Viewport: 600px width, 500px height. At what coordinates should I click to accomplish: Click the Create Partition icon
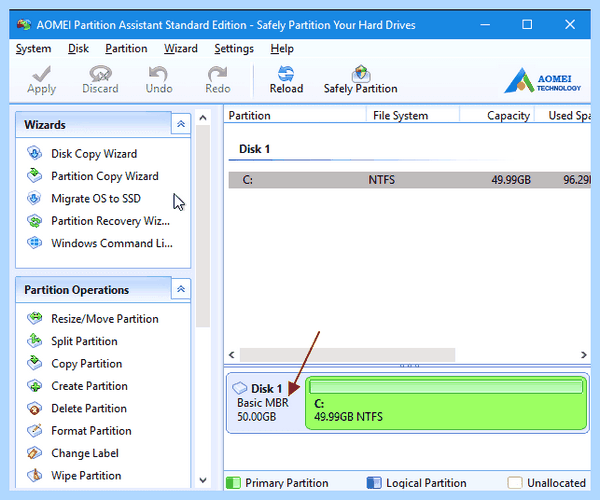pyautogui.click(x=34, y=386)
